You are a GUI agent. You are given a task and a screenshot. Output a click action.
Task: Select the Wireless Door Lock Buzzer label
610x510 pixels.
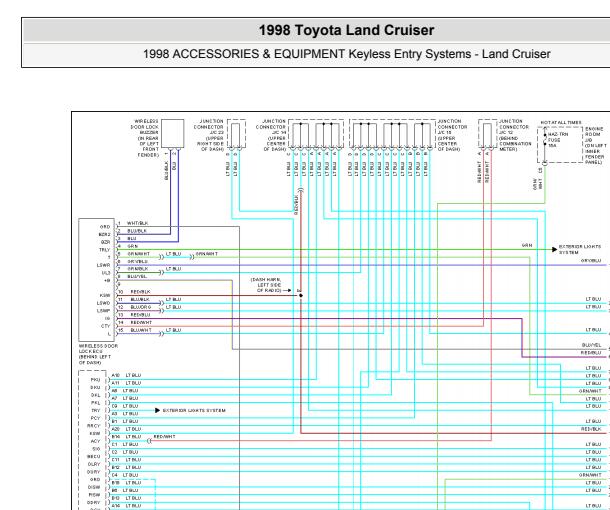click(x=144, y=138)
